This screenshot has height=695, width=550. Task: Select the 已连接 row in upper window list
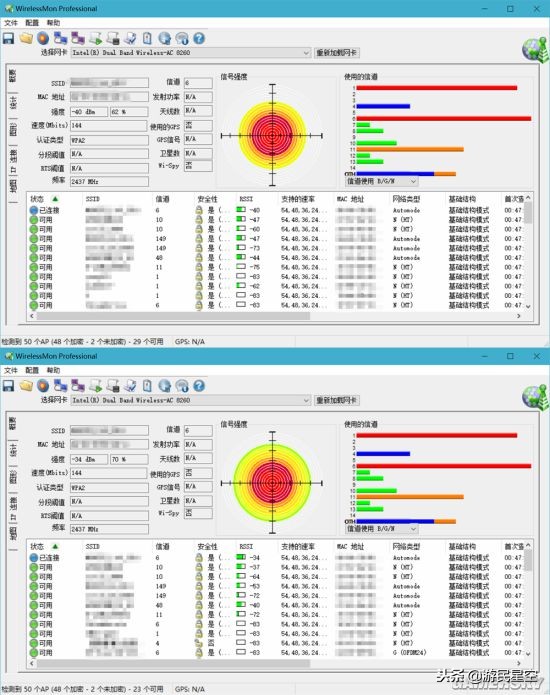(277, 210)
